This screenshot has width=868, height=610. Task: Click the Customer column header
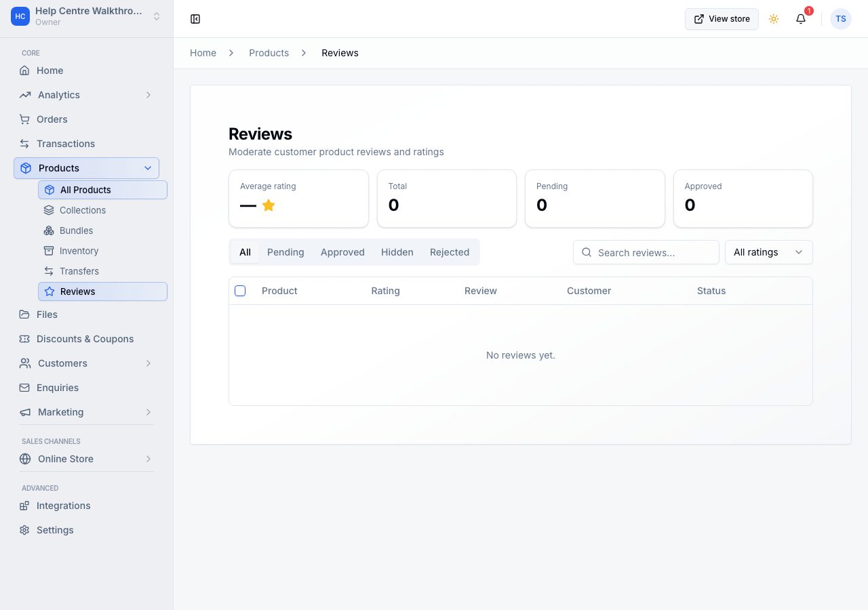[589, 291]
